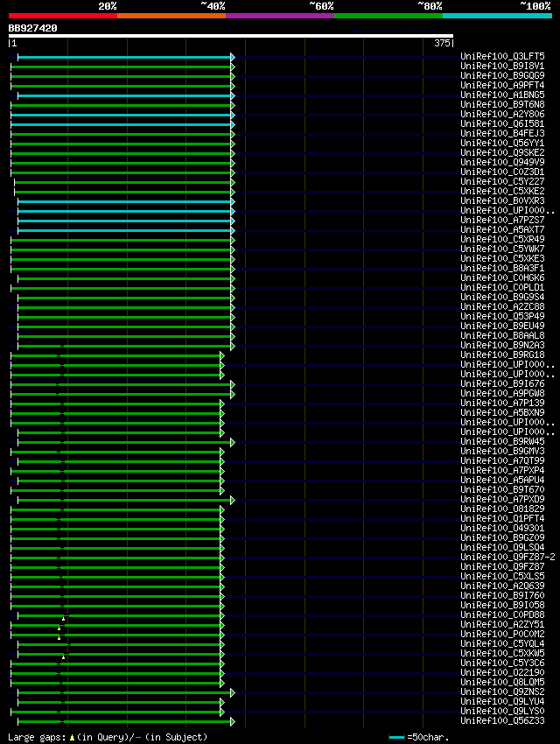Open hit UniRef100_A2Q639
This screenshot has height=744, width=560.
pos(502,586)
